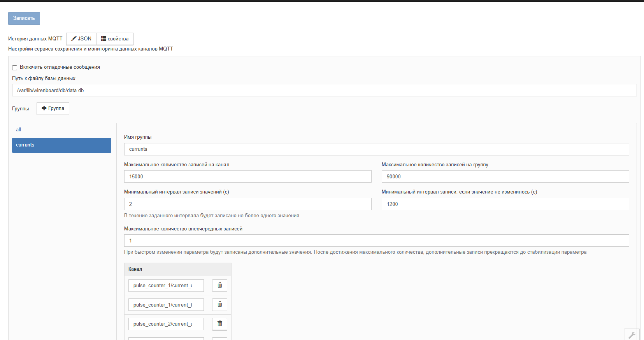Focus the Имя группы field
This screenshot has height=340, width=644.
(x=376, y=149)
